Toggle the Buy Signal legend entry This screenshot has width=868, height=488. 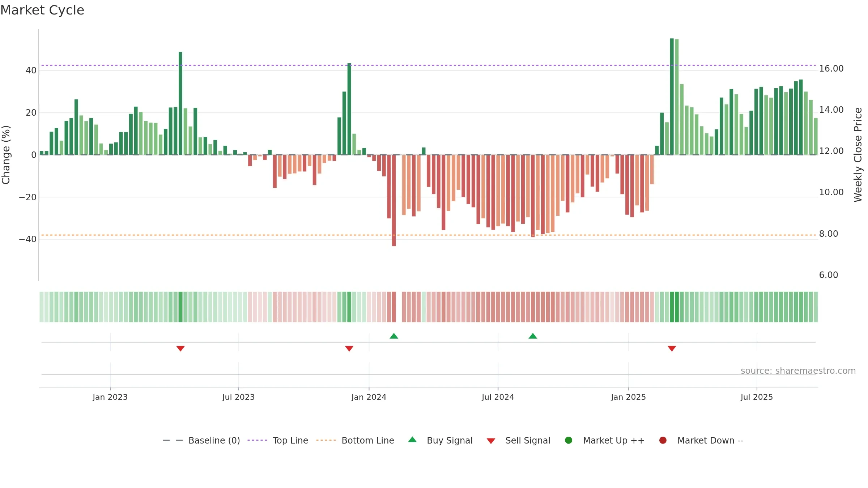pyautogui.click(x=440, y=440)
